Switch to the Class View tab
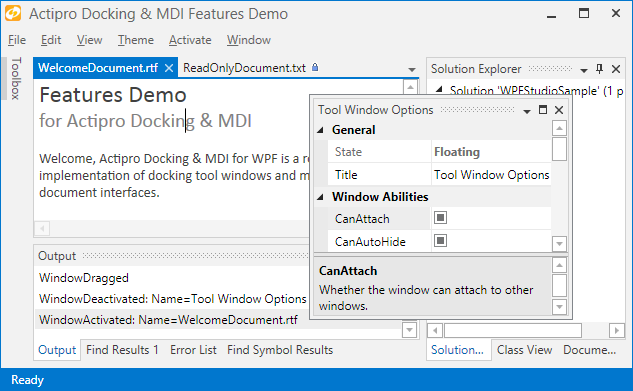The image size is (633, 391). click(x=524, y=350)
